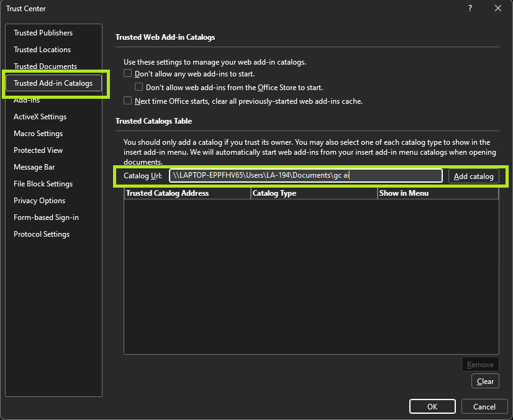Click inside the Catalog Url text field
Screen dimensions: 513x420
tap(306, 176)
